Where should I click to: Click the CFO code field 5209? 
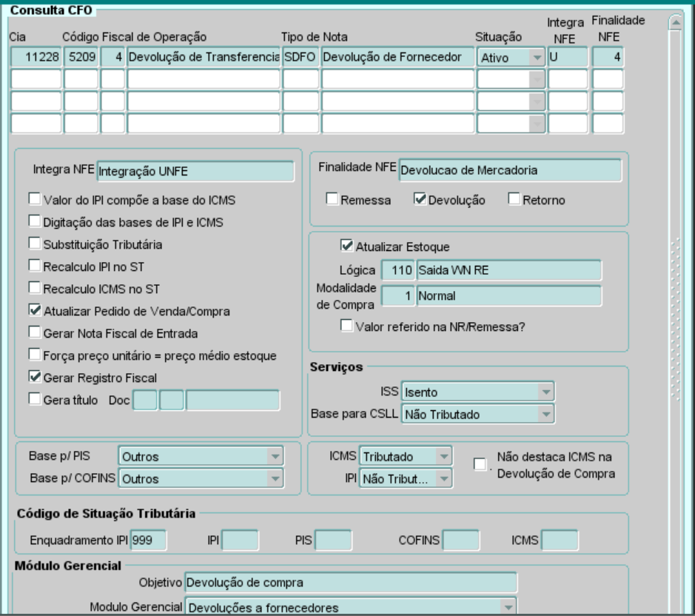tap(81, 57)
